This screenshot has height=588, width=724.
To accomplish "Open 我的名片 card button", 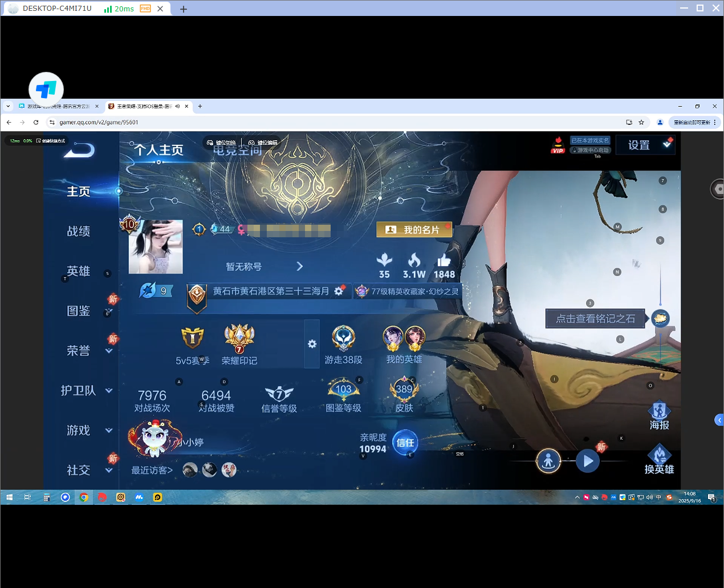I will (414, 229).
